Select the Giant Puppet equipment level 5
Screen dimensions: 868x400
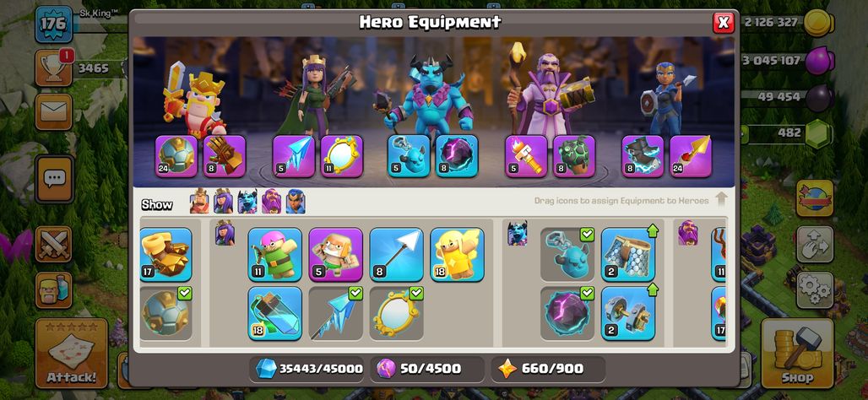coord(336,255)
